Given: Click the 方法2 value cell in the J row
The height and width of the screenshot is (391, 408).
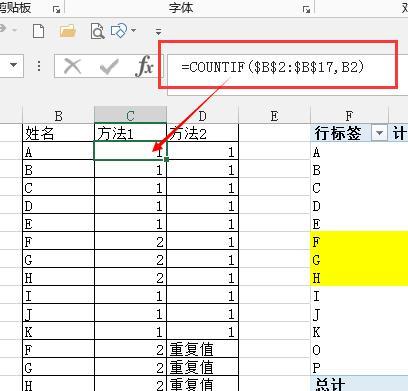Looking at the screenshot, I should [202, 313].
